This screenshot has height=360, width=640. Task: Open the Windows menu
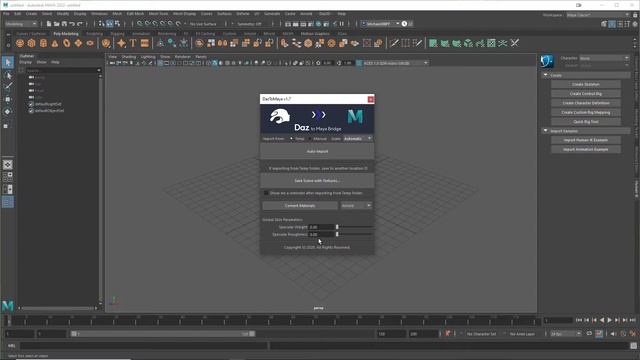pos(99,13)
